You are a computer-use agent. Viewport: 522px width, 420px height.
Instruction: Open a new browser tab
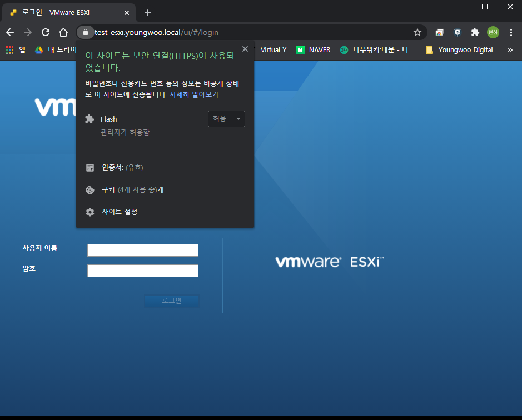[148, 13]
